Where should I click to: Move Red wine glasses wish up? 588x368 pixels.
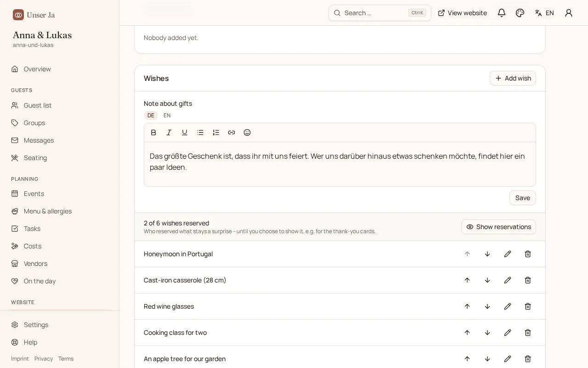[x=467, y=306]
